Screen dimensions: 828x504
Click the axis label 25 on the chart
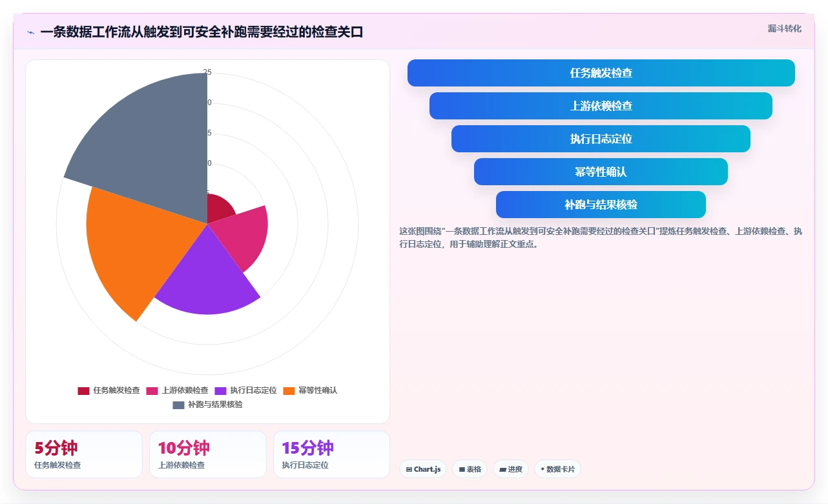coord(207,72)
